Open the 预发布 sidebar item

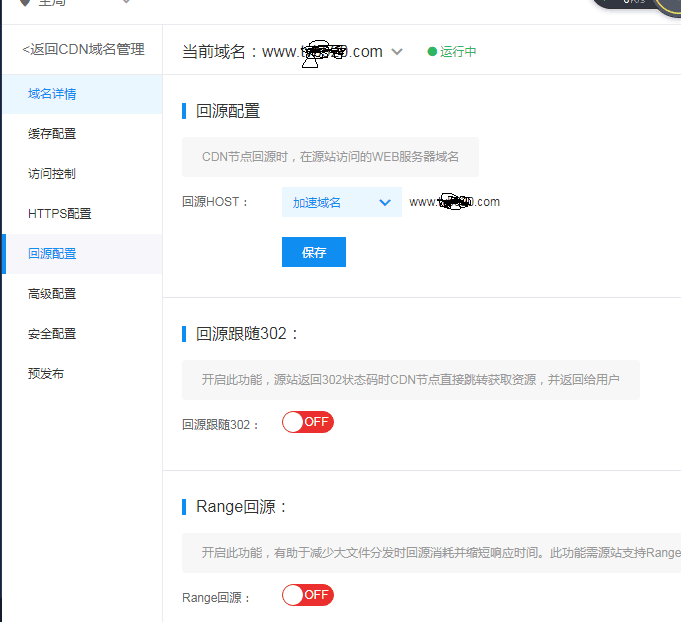click(83, 374)
